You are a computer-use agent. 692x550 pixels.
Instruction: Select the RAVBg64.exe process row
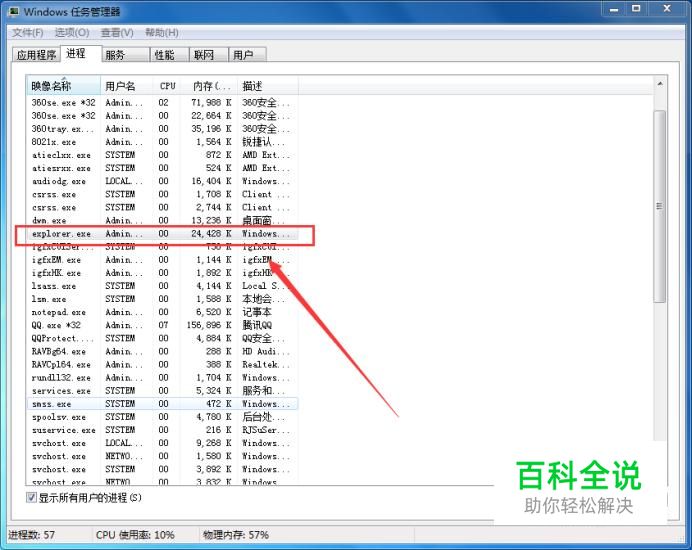(x=162, y=351)
